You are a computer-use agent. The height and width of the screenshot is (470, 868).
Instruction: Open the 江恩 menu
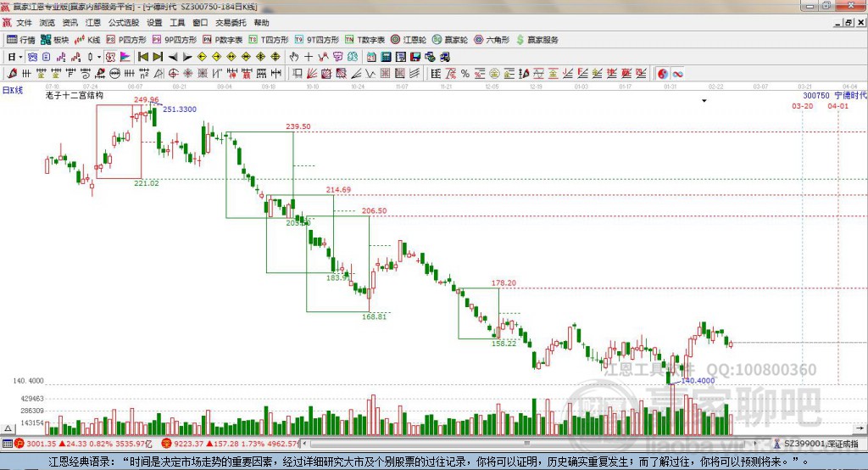[93, 23]
